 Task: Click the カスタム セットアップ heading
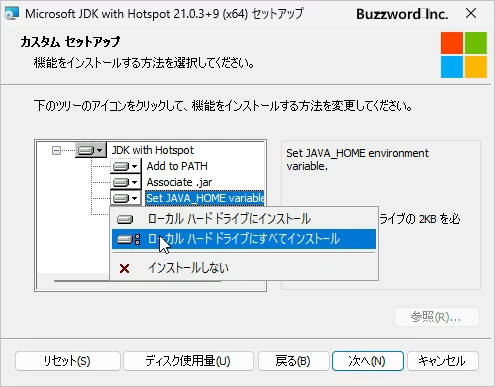(x=70, y=42)
